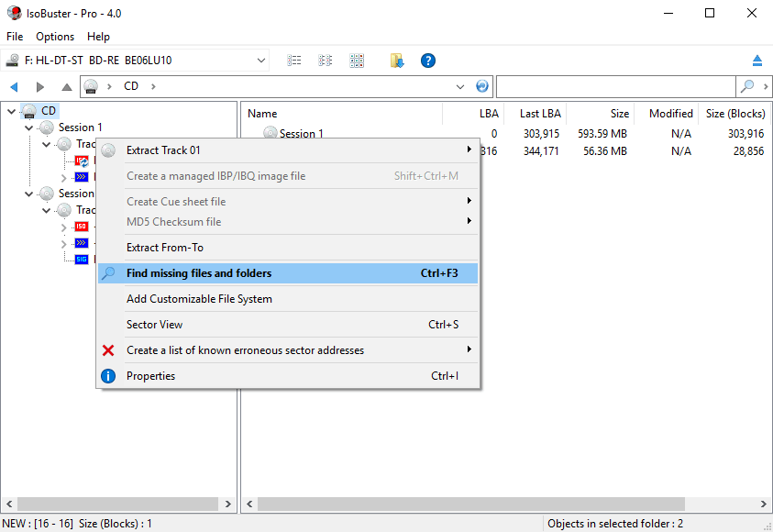
Task: Switch to small icons view button
Action: 325,61
